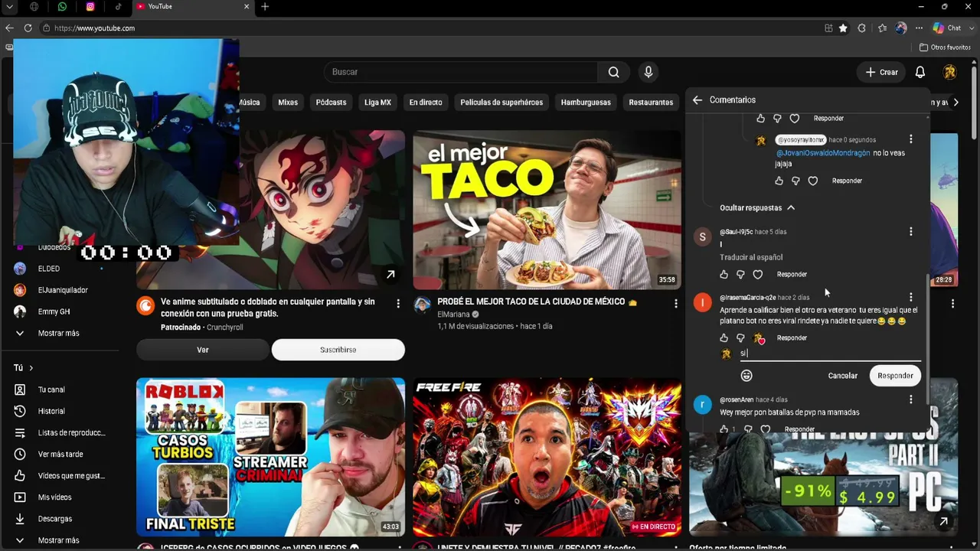Go back from the Comentarios panel

697,100
